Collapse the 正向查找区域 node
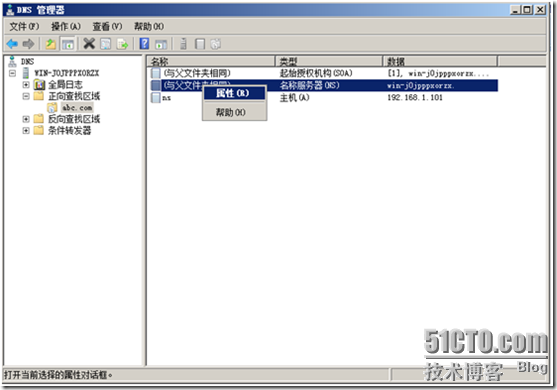 (x=26, y=96)
